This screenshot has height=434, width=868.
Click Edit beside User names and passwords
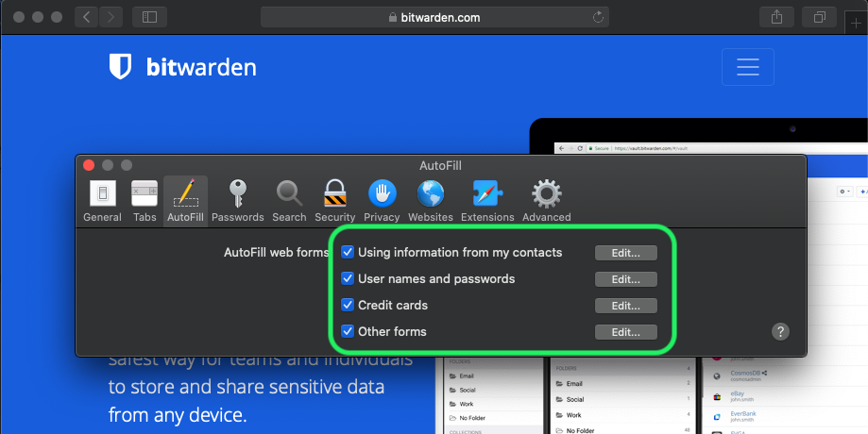coord(625,279)
